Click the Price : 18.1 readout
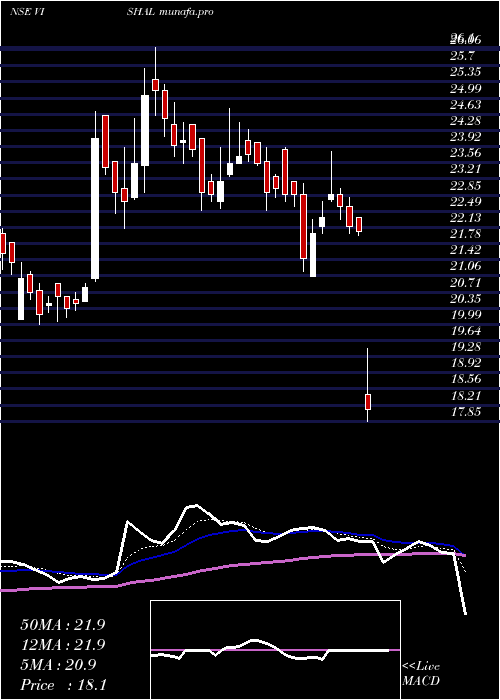Screen dimensions: 500x700 (63, 685)
